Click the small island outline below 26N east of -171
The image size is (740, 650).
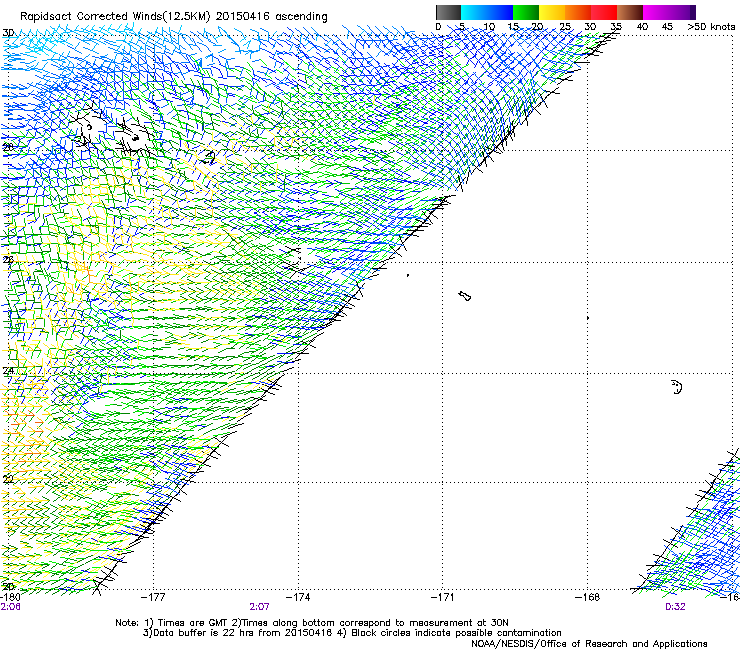tap(464, 296)
